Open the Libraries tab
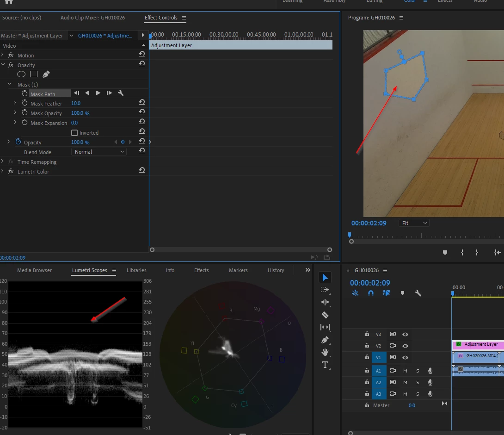The height and width of the screenshot is (435, 504). 136,270
